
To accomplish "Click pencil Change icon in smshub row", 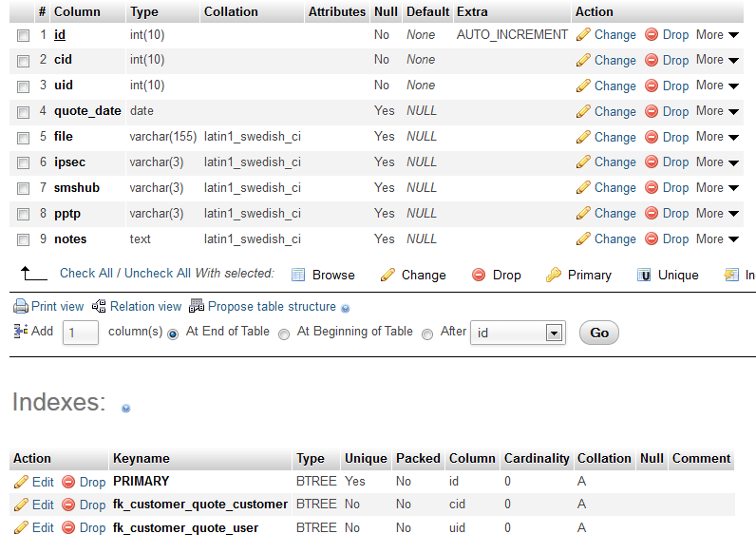I will tap(583, 187).
